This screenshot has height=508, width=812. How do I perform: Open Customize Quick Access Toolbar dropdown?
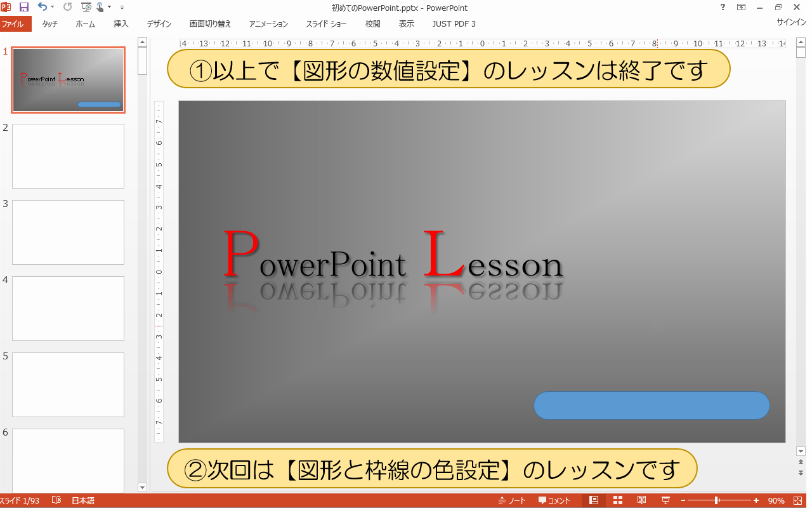pos(122,8)
